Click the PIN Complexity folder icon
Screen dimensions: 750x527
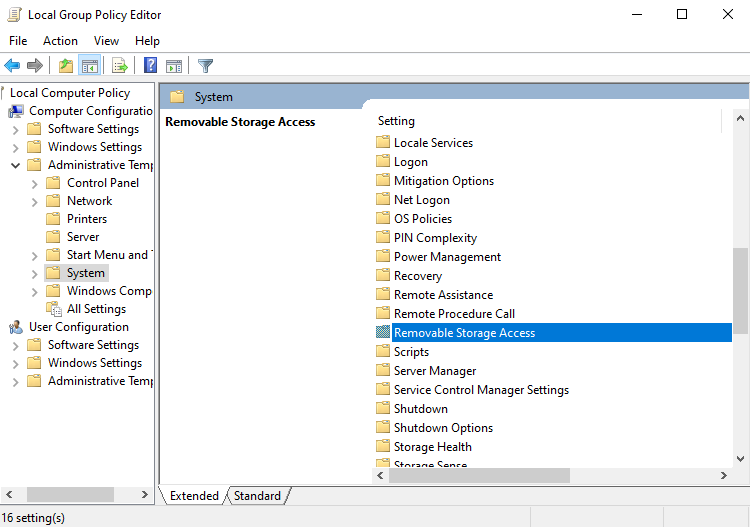(383, 237)
